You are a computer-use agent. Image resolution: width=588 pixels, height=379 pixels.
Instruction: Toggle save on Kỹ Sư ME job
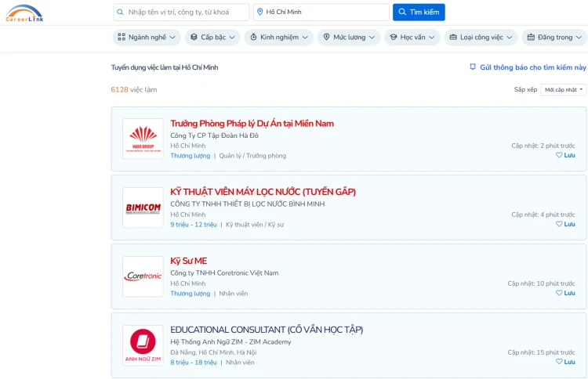(x=565, y=293)
